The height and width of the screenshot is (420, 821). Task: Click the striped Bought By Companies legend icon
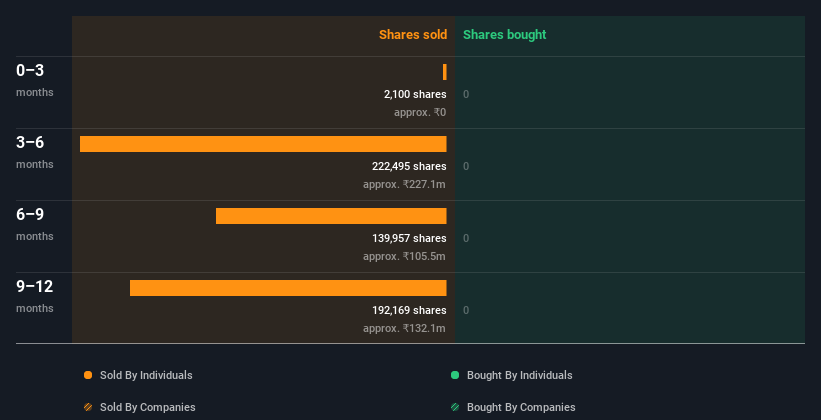click(455, 407)
